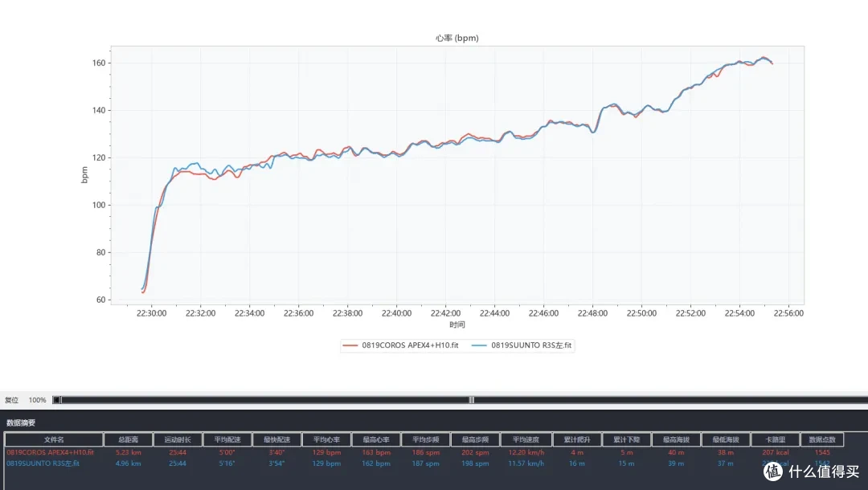Click the 3'54" fastest pace cell

click(276, 463)
